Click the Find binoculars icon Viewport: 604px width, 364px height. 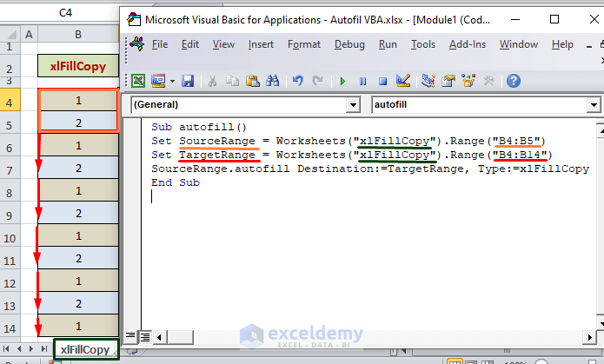272,81
